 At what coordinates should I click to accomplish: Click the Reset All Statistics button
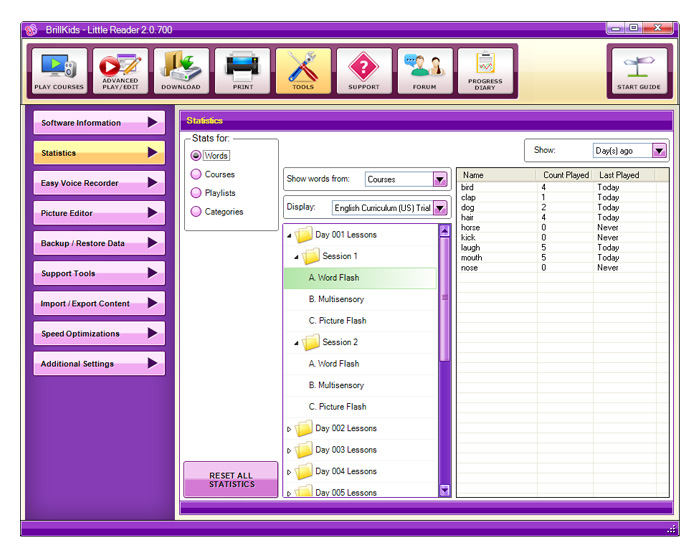pyautogui.click(x=231, y=480)
